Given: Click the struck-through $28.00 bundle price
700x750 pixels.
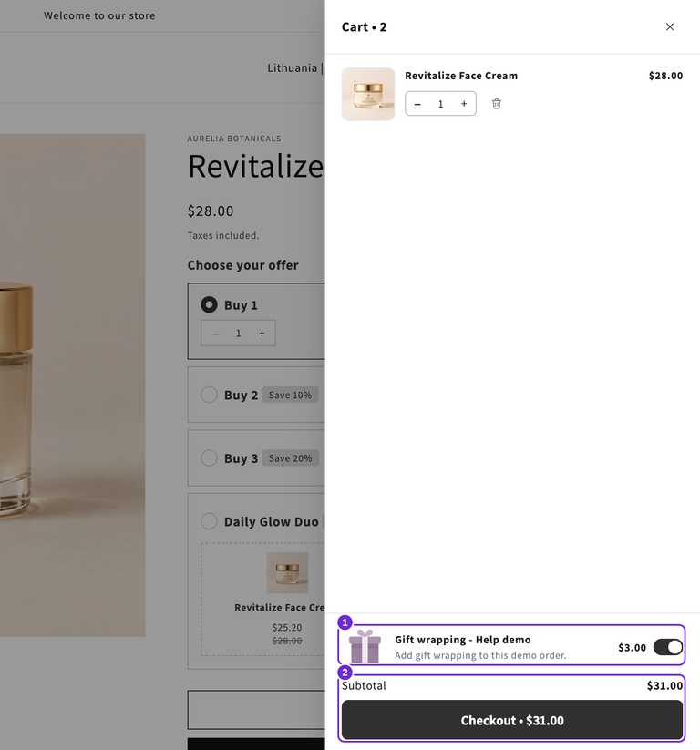Looking at the screenshot, I should (x=287, y=641).
